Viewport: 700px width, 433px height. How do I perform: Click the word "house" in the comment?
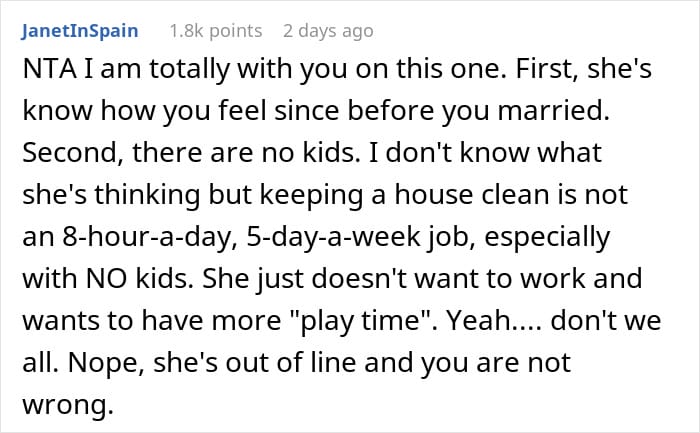tap(429, 195)
